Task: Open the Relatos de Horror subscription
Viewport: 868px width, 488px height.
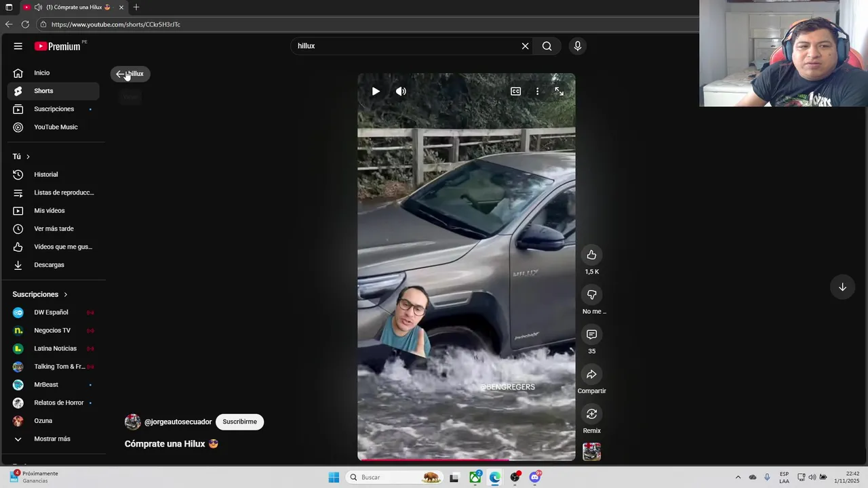Action: [53, 403]
